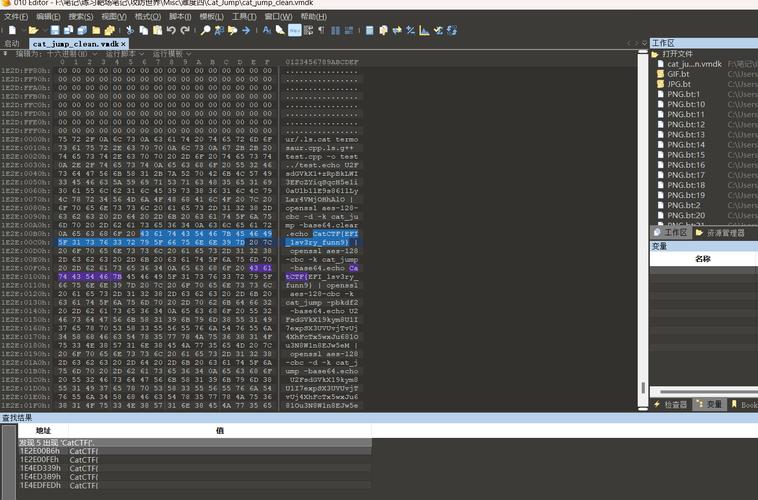Screen dimensions: 758x500
Task: Open the tab list dropdown arrow
Action: (644, 43)
